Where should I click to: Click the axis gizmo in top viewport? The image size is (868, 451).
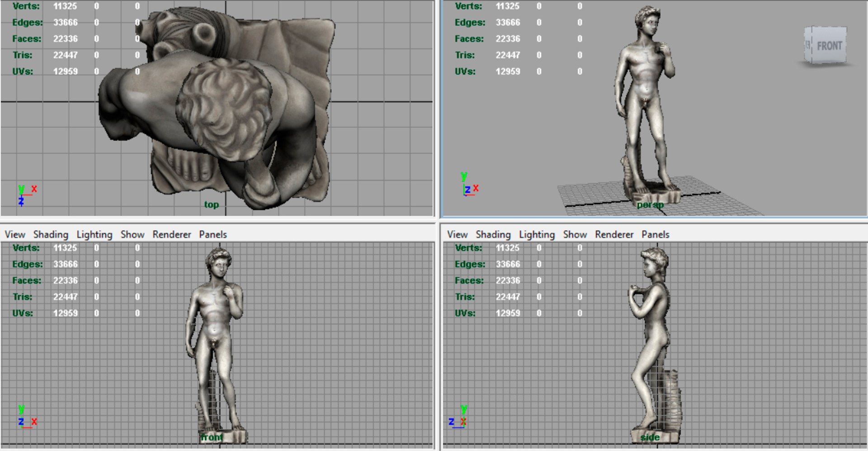[27, 195]
